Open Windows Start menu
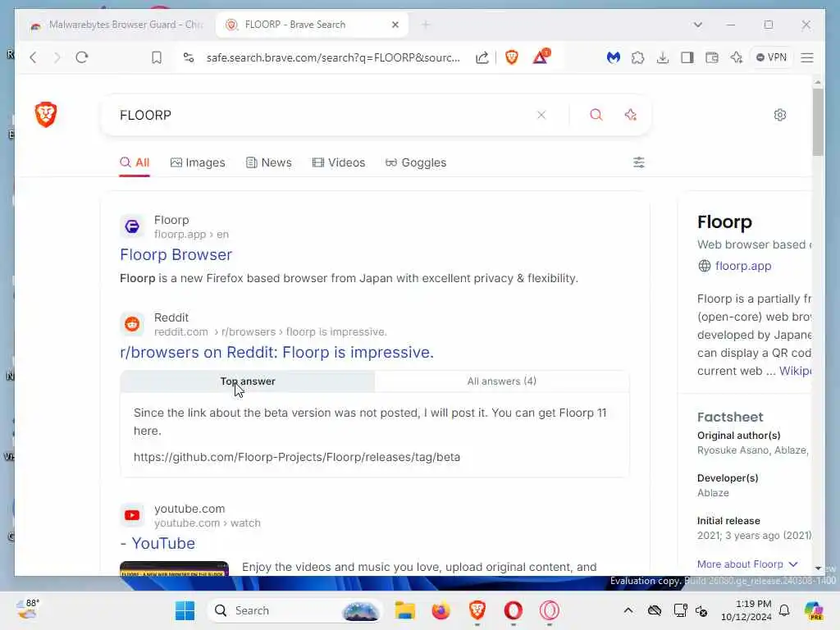The width and height of the screenshot is (840, 630). click(x=185, y=610)
